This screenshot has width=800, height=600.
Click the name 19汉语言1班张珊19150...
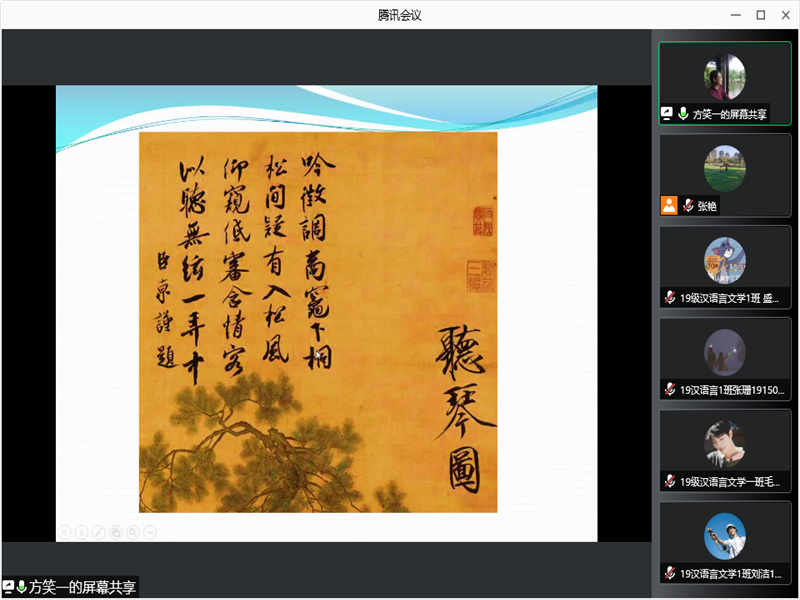pyautogui.click(x=732, y=390)
